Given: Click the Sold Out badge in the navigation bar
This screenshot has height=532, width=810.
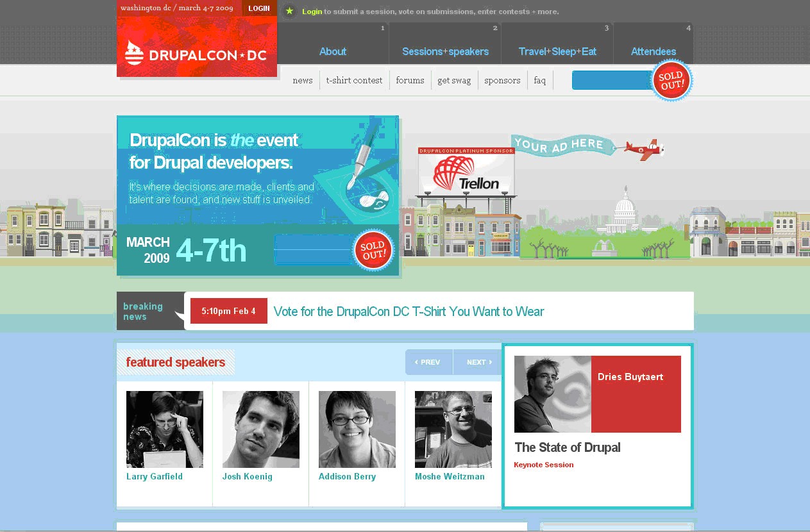Looking at the screenshot, I should click(671, 81).
